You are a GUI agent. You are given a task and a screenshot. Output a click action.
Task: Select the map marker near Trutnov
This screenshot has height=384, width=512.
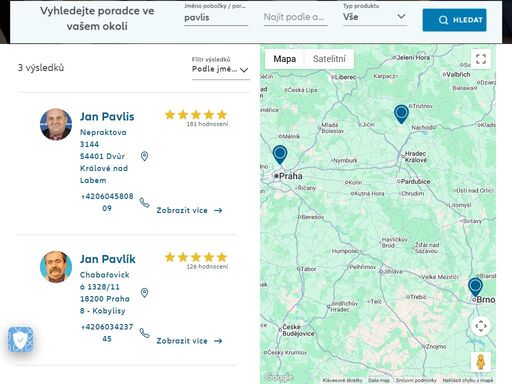pos(401,114)
